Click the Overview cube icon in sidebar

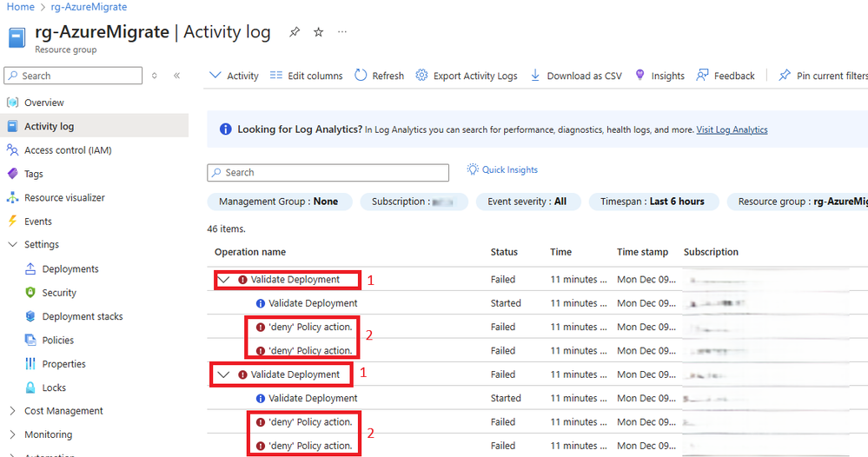12,103
